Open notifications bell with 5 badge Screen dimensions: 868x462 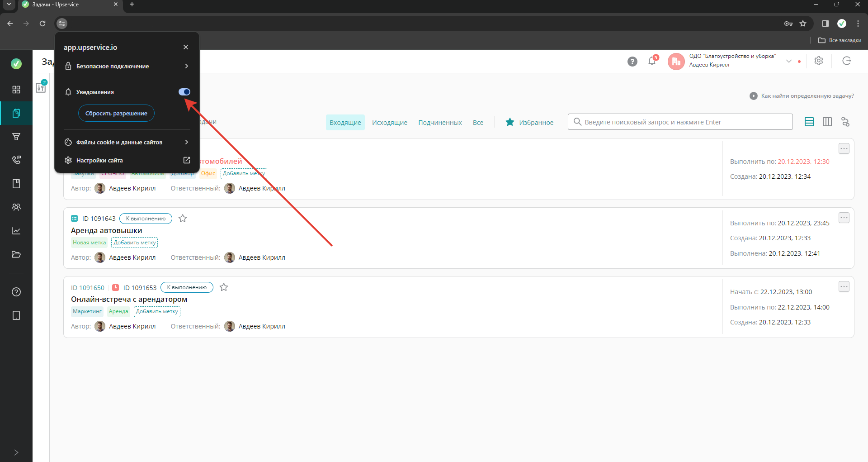(x=652, y=61)
